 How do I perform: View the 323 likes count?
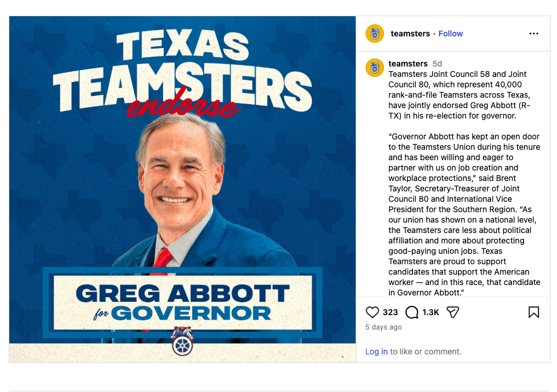(390, 312)
